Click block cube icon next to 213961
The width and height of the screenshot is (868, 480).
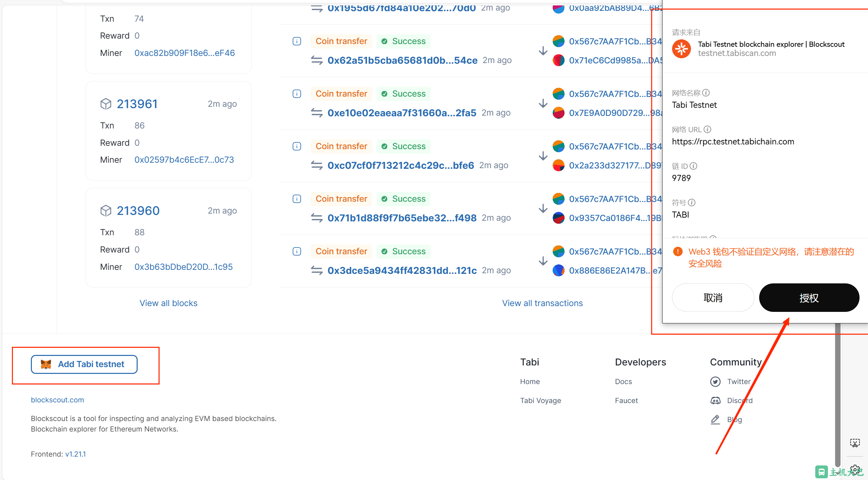106,104
